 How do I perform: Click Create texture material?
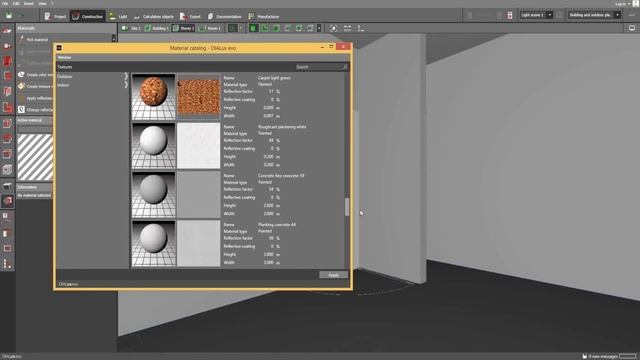pyautogui.click(x=36, y=86)
